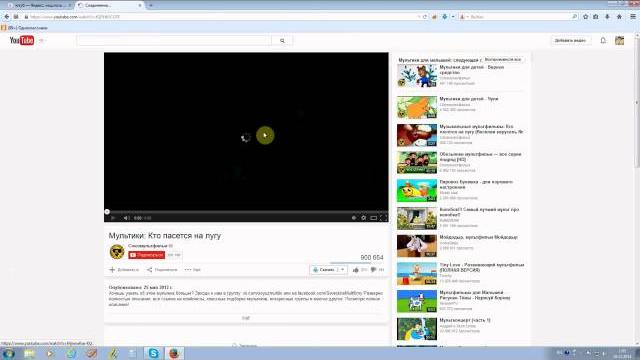The width and height of the screenshot is (640, 360).
Task: Click the video progress bar
Action: 246,212
